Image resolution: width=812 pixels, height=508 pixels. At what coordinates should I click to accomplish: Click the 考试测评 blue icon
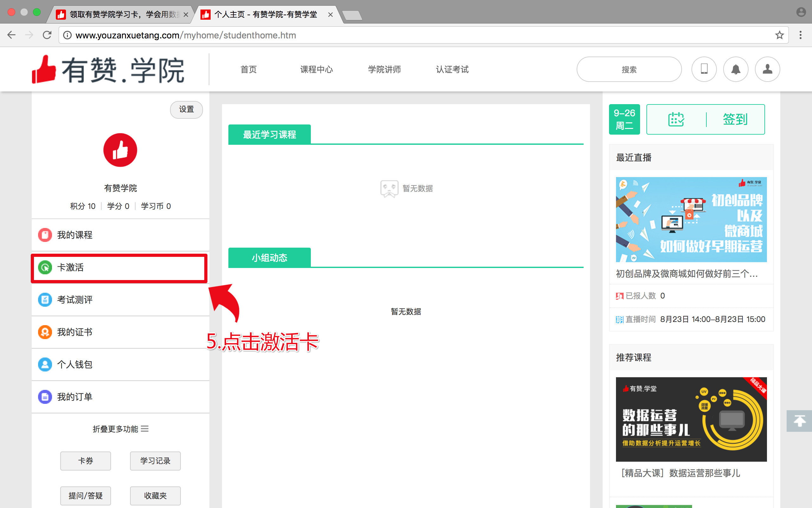[x=45, y=300]
